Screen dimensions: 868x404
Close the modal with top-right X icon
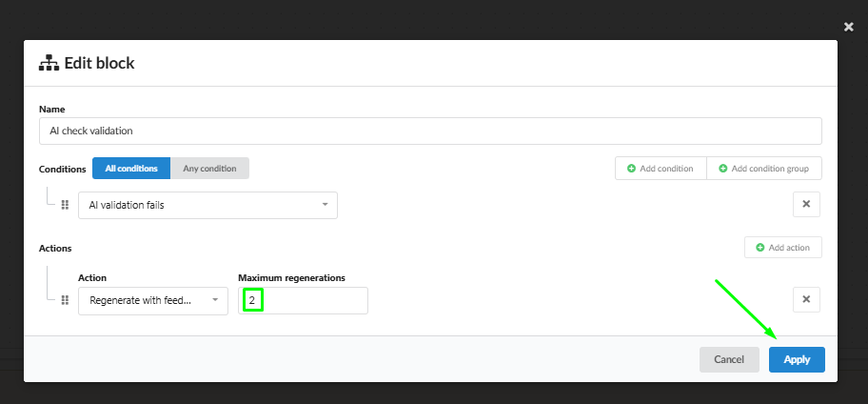click(x=848, y=27)
